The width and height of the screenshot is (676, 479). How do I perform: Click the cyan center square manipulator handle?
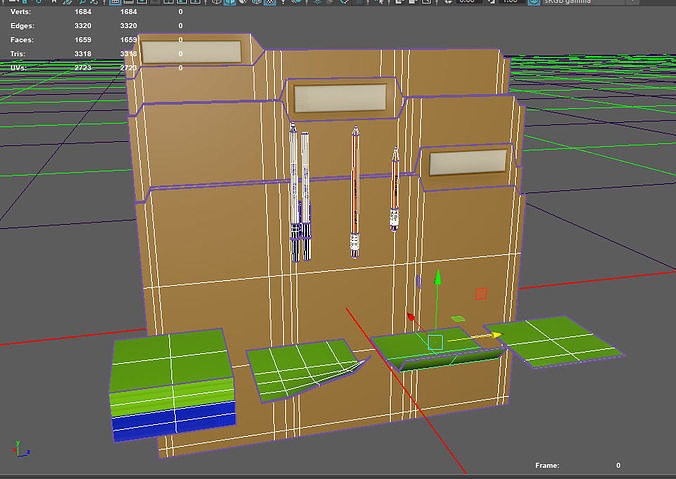coord(436,343)
